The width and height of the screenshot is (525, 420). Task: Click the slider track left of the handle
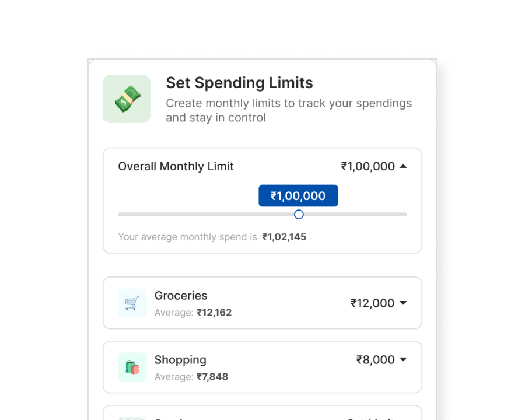(x=204, y=215)
